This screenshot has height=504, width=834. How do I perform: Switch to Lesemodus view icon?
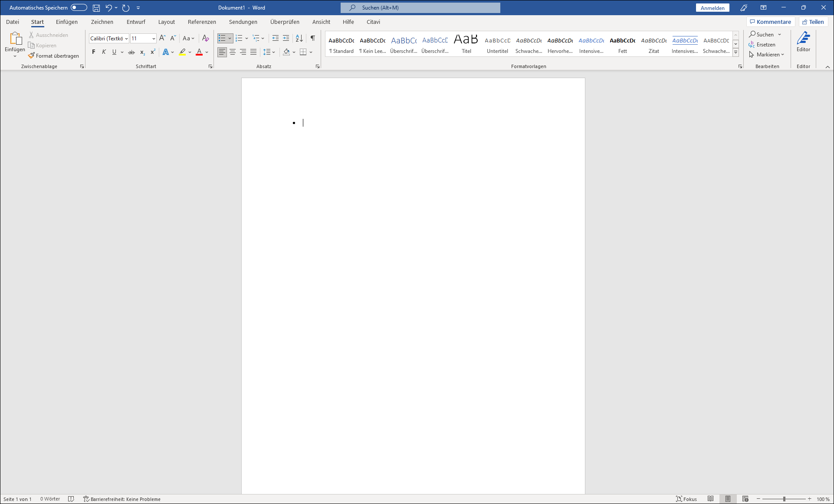pos(710,499)
